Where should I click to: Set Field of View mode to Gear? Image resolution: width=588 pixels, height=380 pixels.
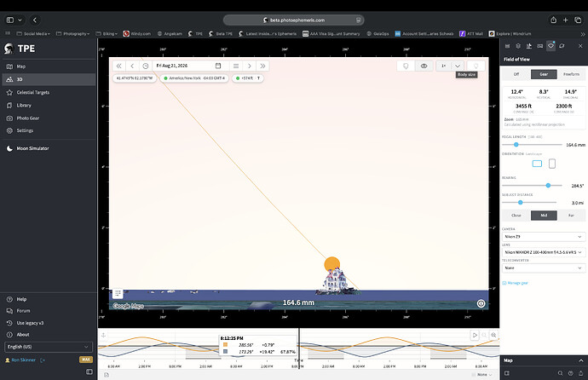click(x=544, y=74)
